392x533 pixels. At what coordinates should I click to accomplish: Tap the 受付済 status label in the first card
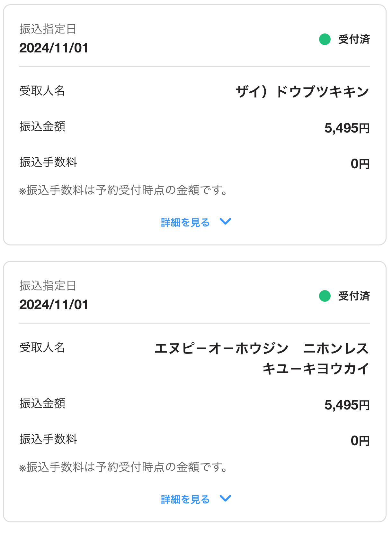[x=354, y=39]
